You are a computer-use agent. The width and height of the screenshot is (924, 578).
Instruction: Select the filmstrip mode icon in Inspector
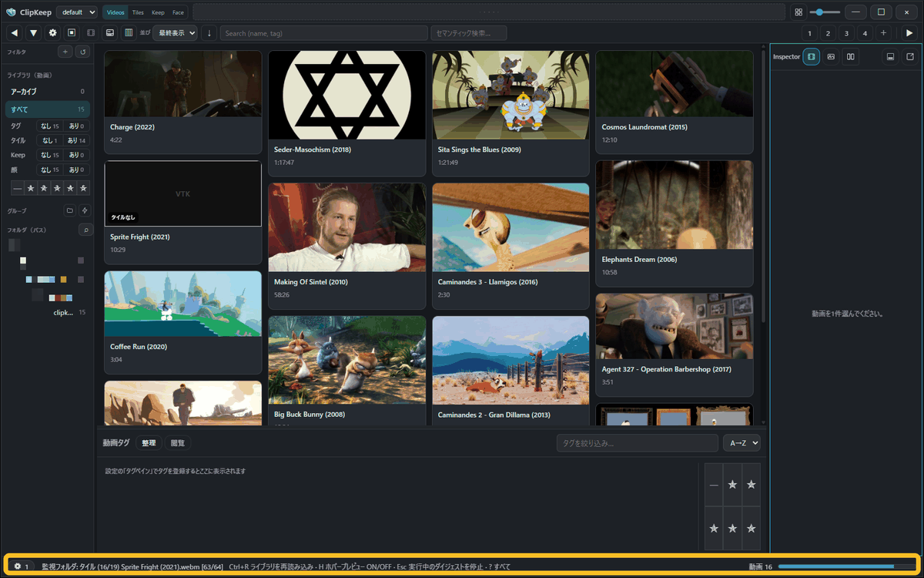pos(812,56)
